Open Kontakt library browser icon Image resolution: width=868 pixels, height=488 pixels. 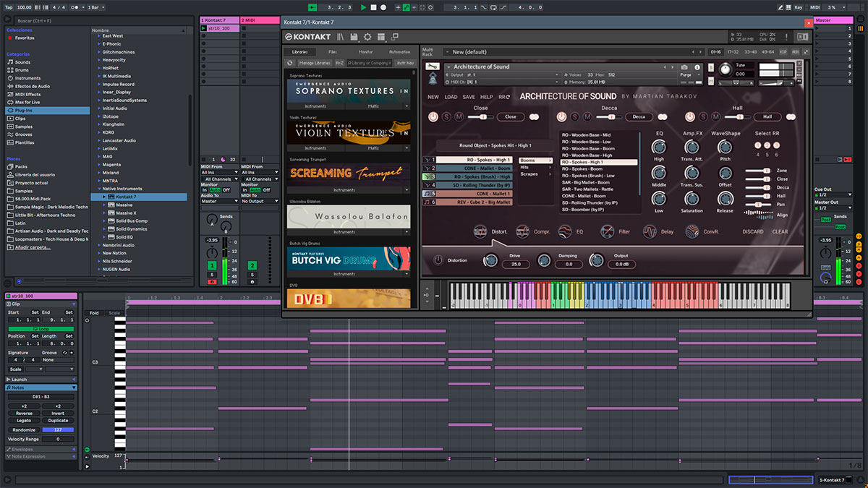tap(340, 37)
